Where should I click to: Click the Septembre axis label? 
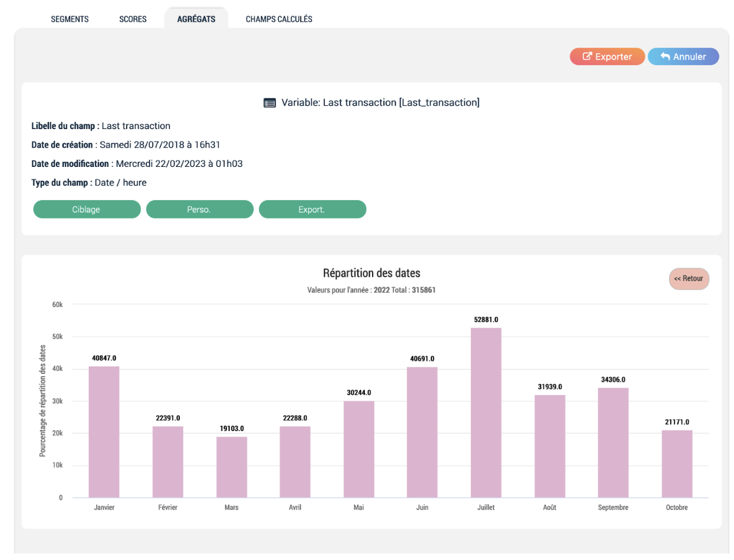[614, 507]
